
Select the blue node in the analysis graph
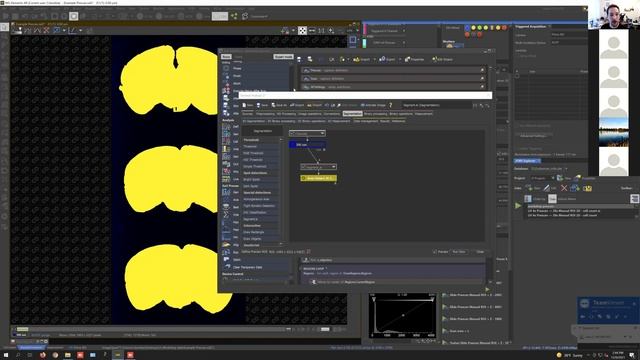click(307, 145)
